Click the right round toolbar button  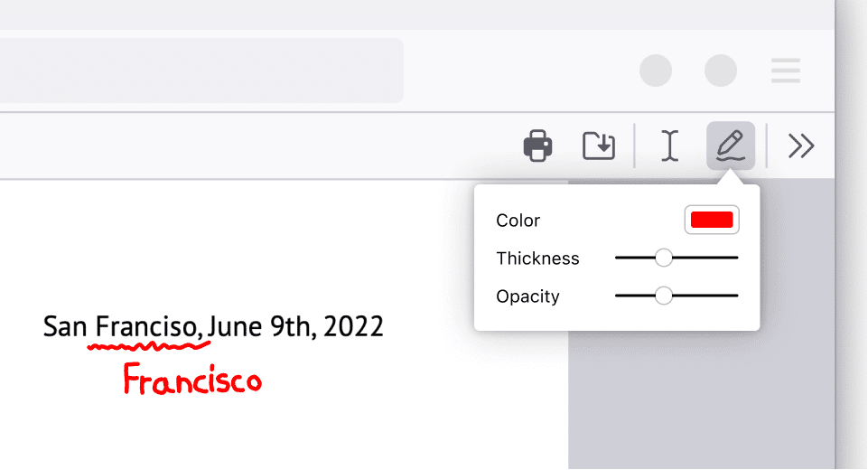point(720,70)
